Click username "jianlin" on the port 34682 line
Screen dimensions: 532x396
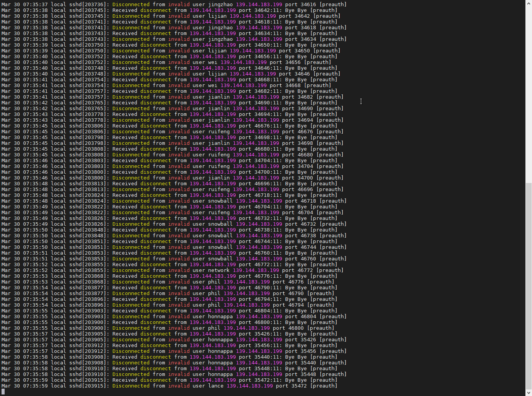click(219, 97)
